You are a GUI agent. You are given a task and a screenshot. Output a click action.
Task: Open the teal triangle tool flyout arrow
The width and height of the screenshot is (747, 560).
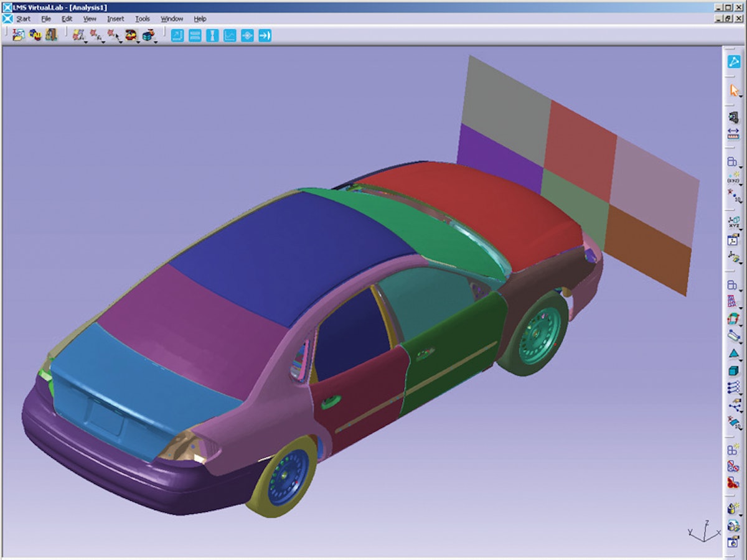[741, 360]
